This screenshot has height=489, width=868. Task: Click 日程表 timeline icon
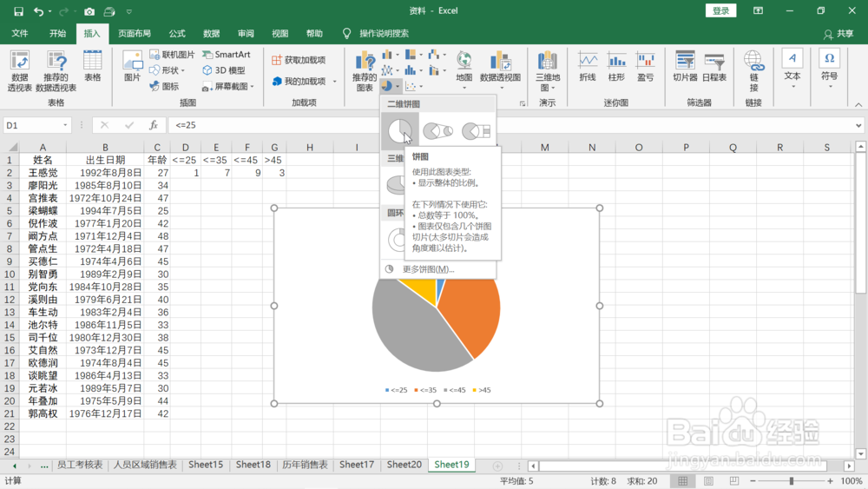tap(714, 67)
